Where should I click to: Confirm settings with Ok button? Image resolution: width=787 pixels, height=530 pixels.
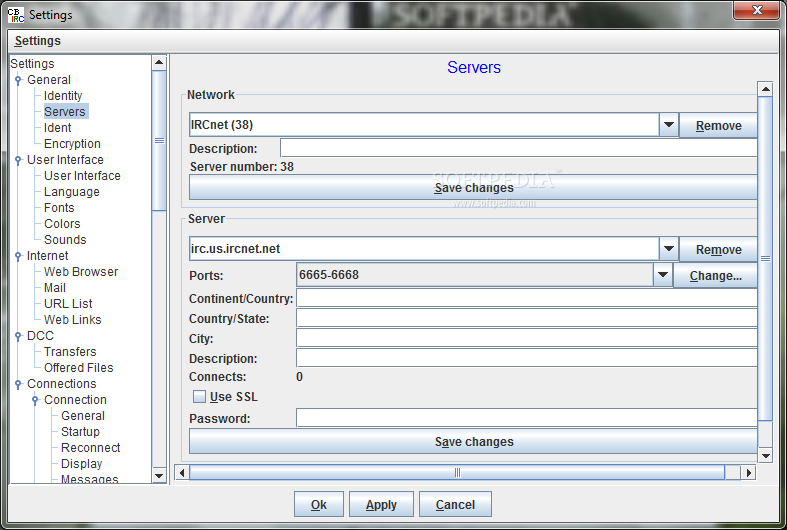pyautogui.click(x=319, y=504)
